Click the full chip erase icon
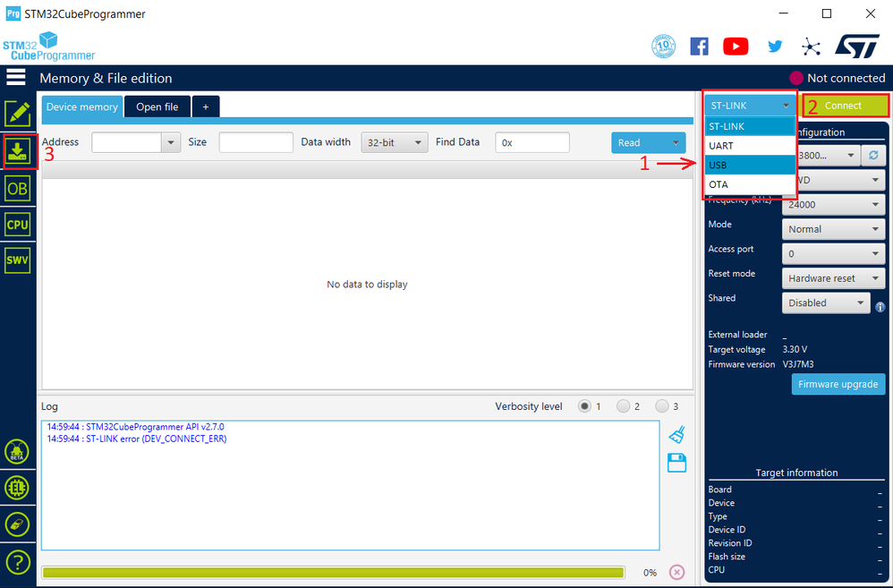 (x=17, y=524)
